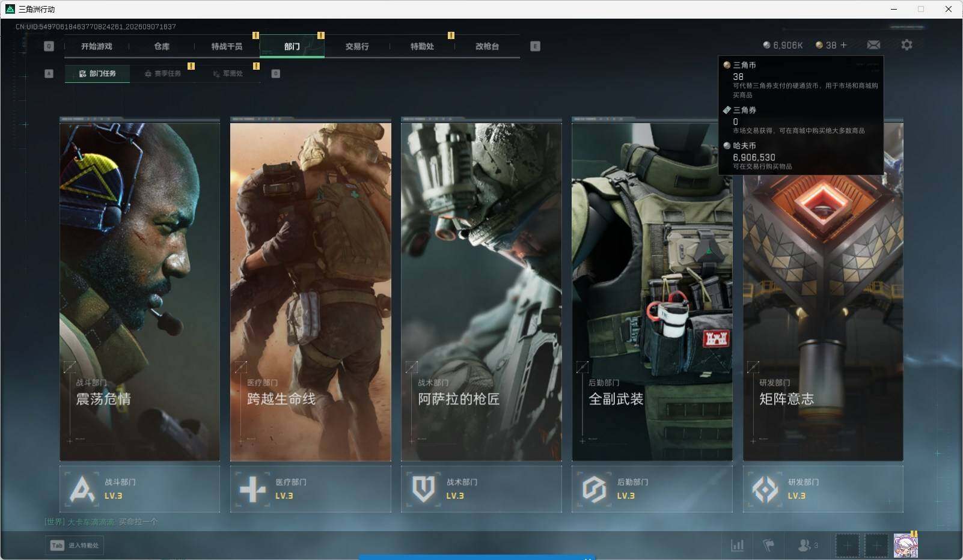963x560 pixels.
Task: Open the 军需处 sub-tab
Action: pyautogui.click(x=228, y=73)
